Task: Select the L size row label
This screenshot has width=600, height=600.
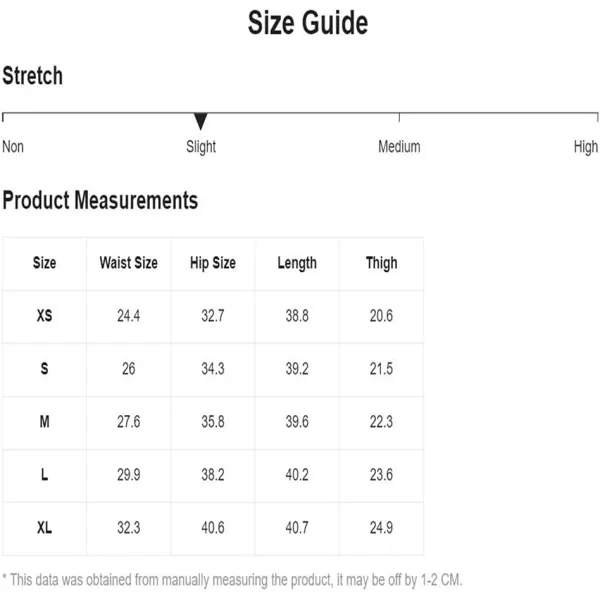Action: [x=44, y=474]
